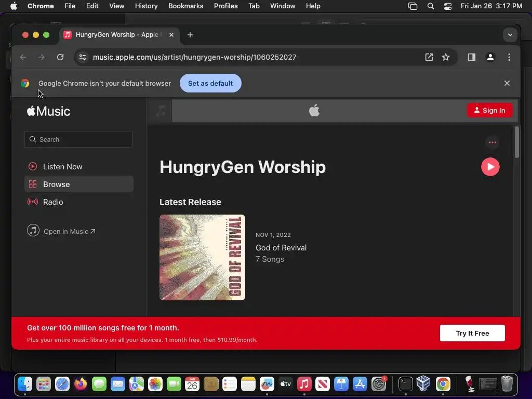
Task: Open the History menu
Action: [146, 6]
